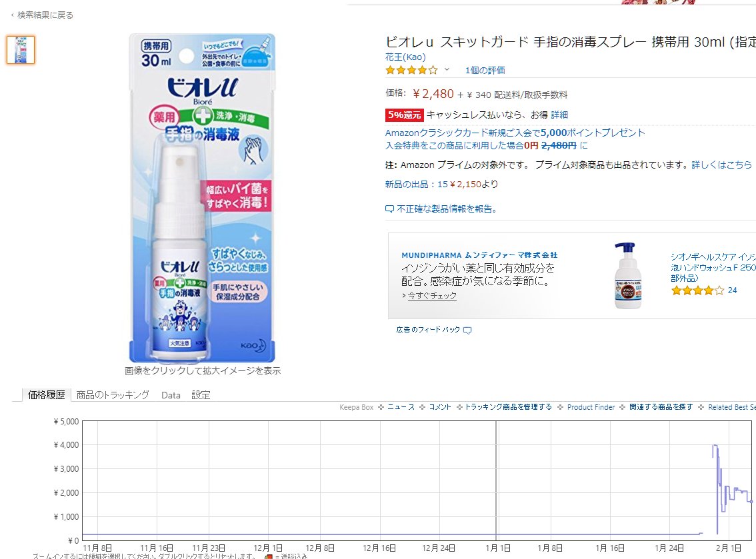The width and height of the screenshot is (756, 559).
Task: Open the Product Finder link in Keepa
Action: point(591,407)
